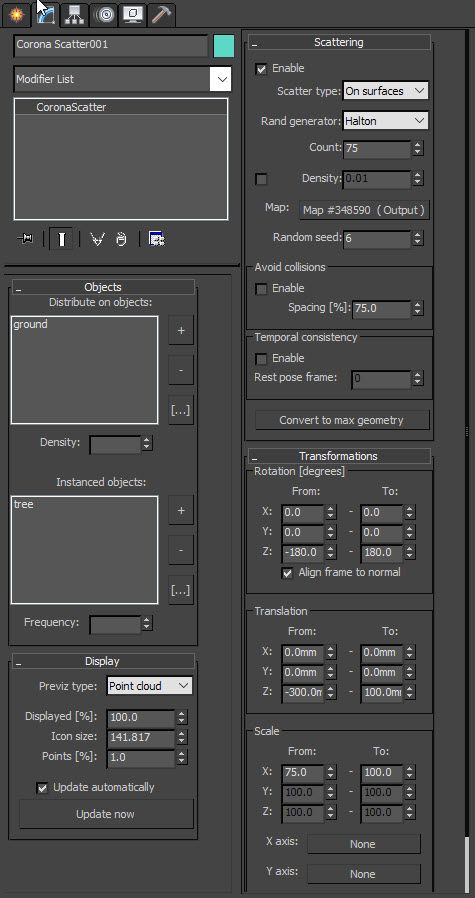Image resolution: width=475 pixels, height=898 pixels.
Task: Open the Rand generator dropdown
Action: pos(386,121)
